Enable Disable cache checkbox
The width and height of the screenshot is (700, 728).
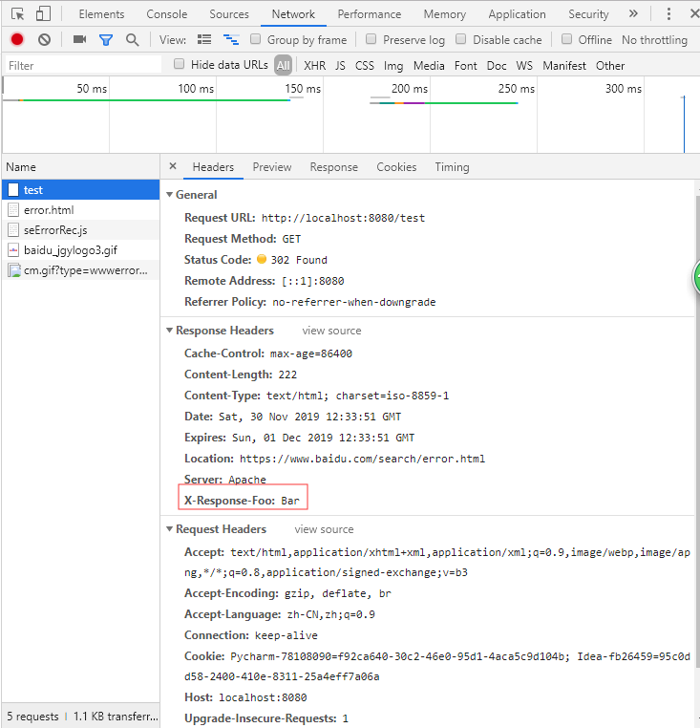[x=460, y=39]
